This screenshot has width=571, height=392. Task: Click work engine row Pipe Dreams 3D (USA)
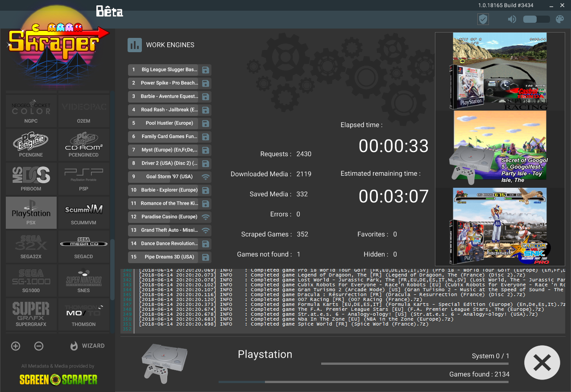170,257
